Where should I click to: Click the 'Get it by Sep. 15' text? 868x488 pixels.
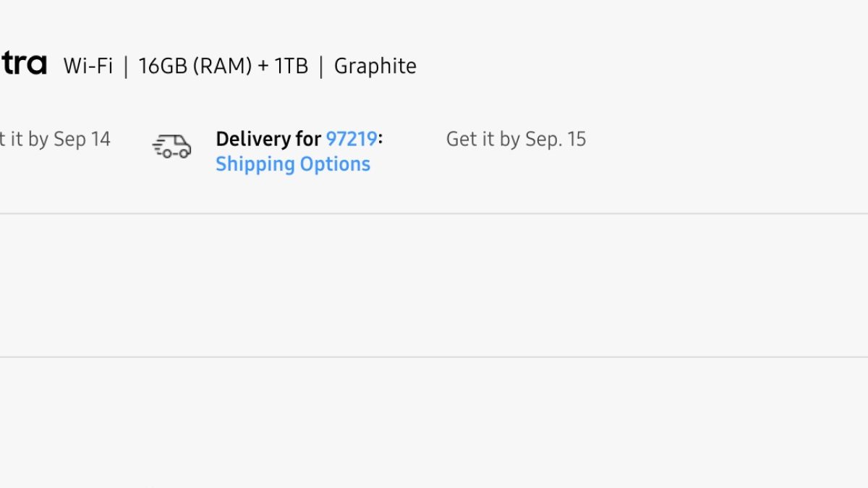(x=516, y=139)
